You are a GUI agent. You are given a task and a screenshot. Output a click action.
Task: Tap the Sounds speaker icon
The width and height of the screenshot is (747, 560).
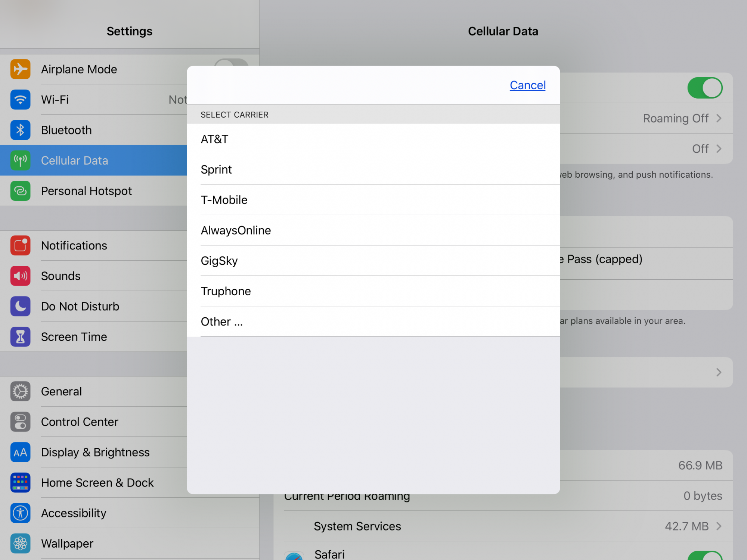pos(20,276)
